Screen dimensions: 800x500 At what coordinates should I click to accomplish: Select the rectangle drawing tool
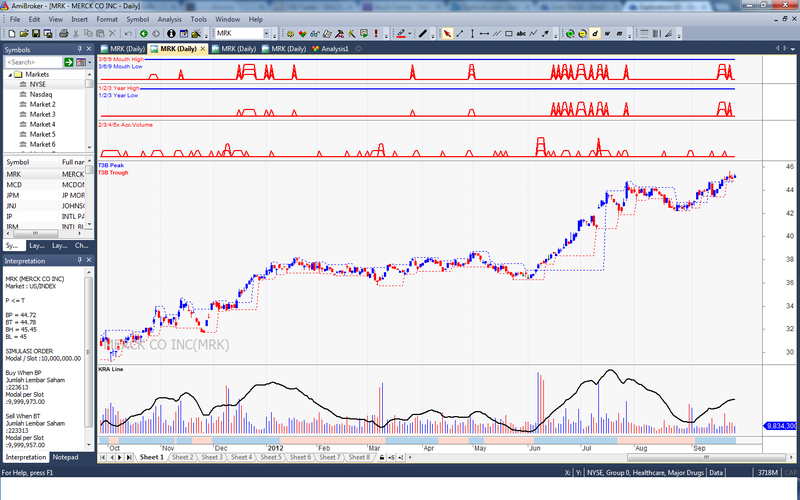509,34
